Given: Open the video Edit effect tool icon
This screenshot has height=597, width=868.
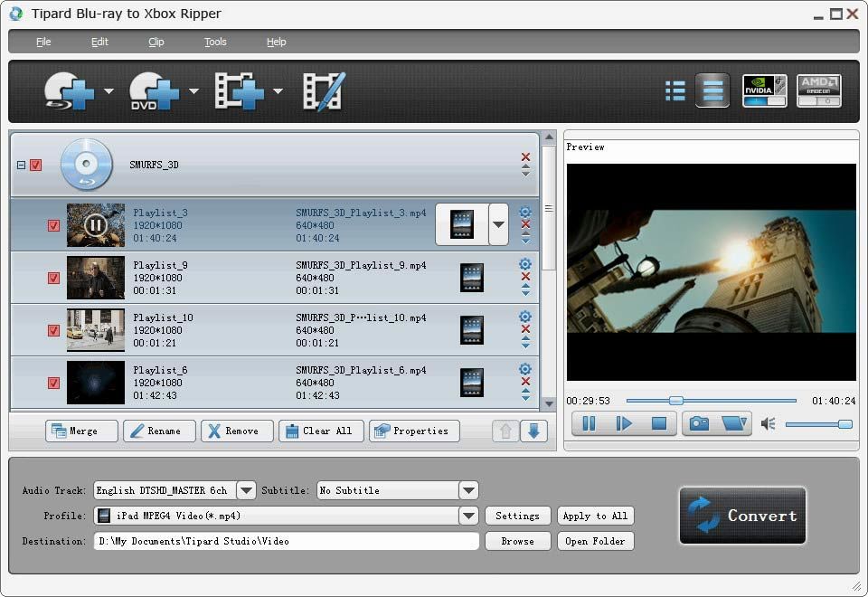Looking at the screenshot, I should click(325, 91).
